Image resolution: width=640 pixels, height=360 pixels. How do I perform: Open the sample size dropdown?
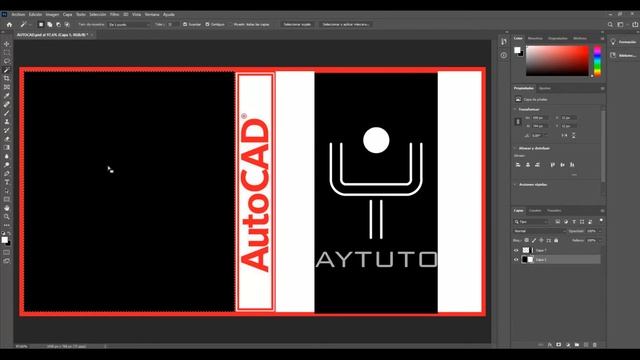[x=129, y=24]
